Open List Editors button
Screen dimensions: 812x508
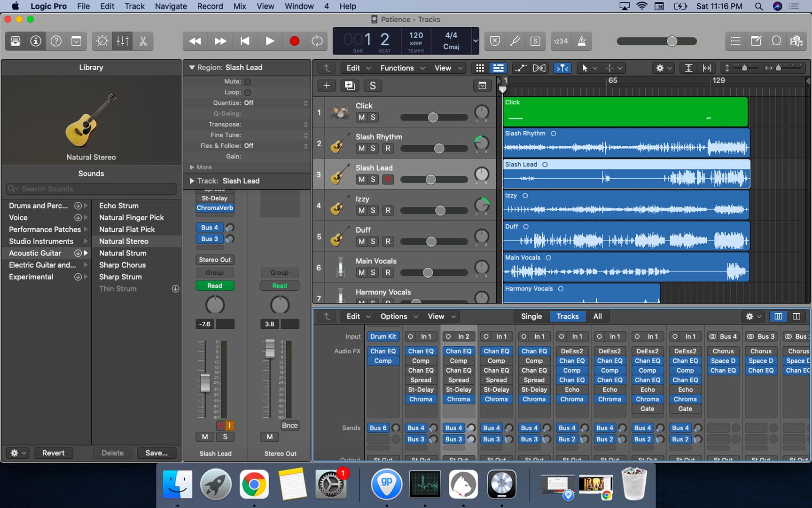[x=735, y=41]
